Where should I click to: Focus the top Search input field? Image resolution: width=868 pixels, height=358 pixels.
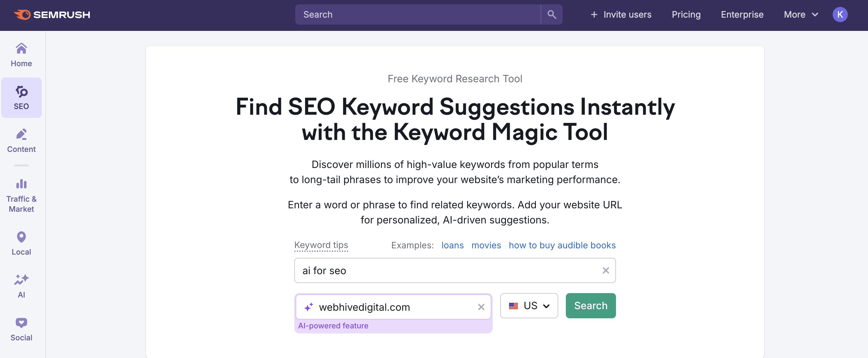[418, 14]
